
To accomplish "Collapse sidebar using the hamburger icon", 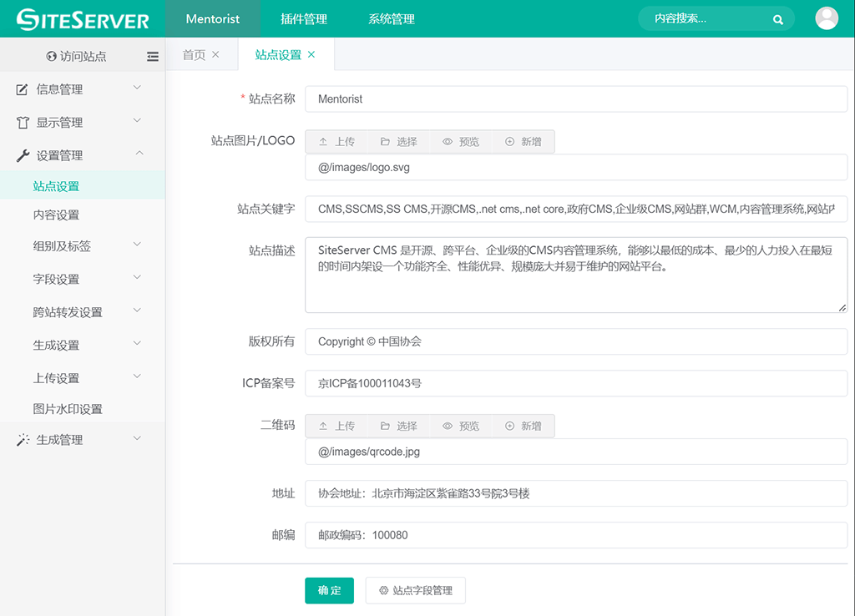I will point(152,57).
